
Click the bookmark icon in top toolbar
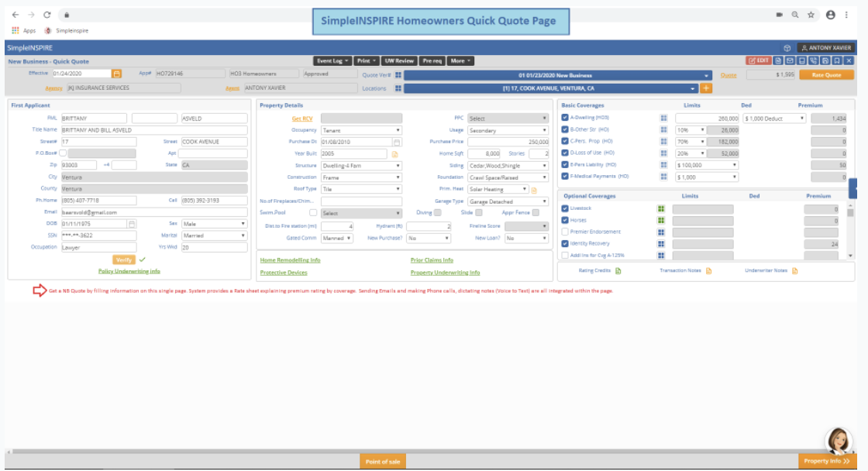[x=837, y=61]
